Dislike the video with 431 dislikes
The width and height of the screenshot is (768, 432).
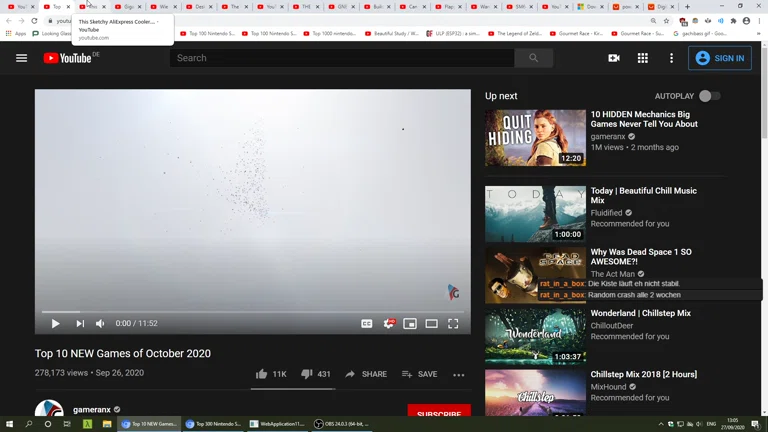pyautogui.click(x=316, y=374)
